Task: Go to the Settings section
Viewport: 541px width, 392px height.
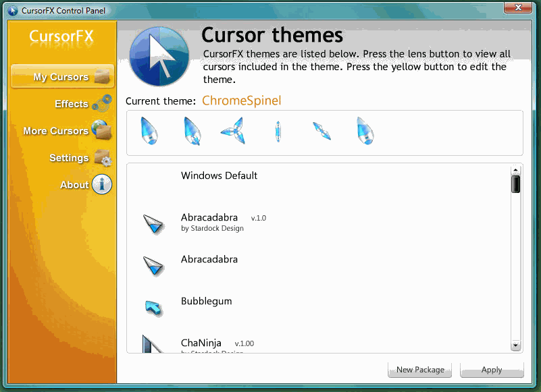Action: 69,158
